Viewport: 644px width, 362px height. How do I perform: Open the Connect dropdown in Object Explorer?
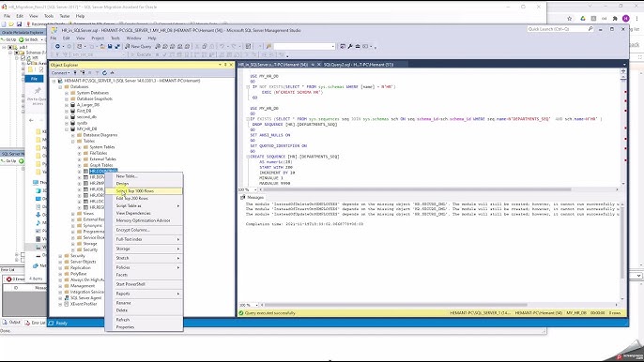point(60,72)
